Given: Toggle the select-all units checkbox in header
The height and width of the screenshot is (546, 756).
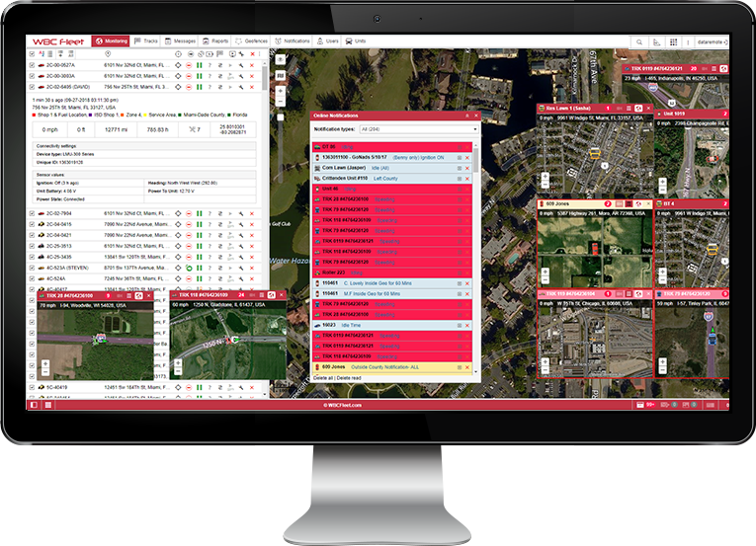Looking at the screenshot, I should tap(32, 54).
